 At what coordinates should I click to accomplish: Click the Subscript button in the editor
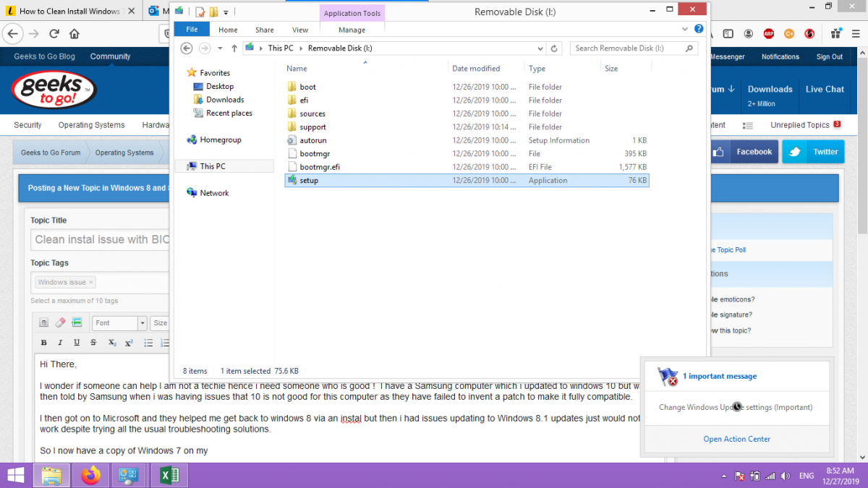(112, 343)
